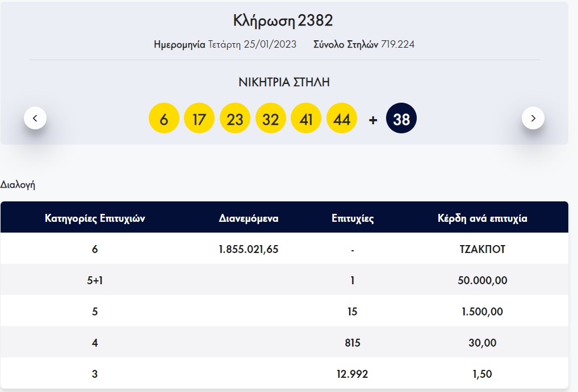Select yellow winning number ball 44
Image resolution: width=578 pixels, height=392 pixels.
point(342,118)
